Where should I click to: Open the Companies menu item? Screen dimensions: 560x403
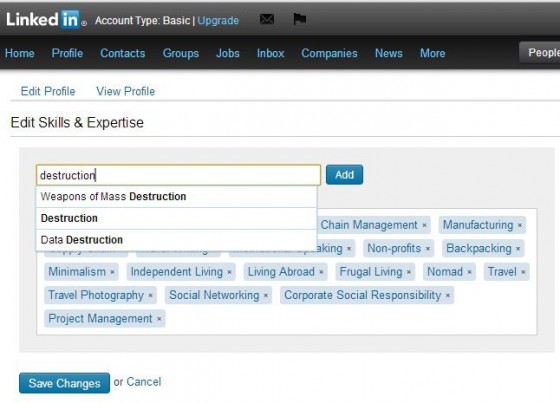pos(329,53)
